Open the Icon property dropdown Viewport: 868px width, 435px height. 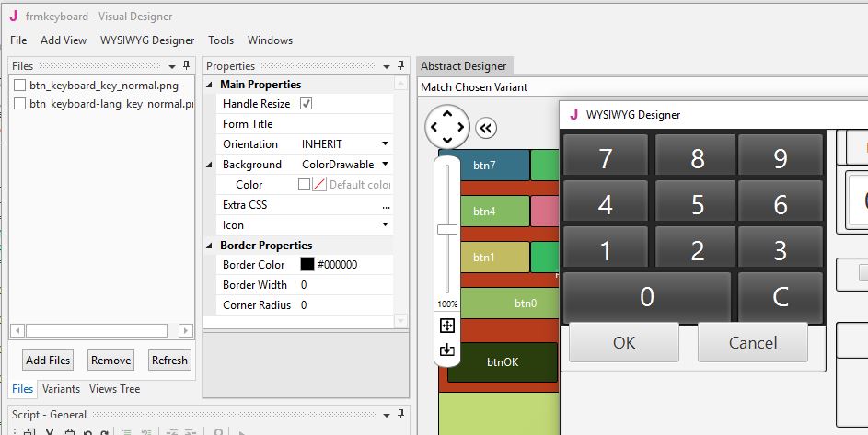[x=386, y=225]
